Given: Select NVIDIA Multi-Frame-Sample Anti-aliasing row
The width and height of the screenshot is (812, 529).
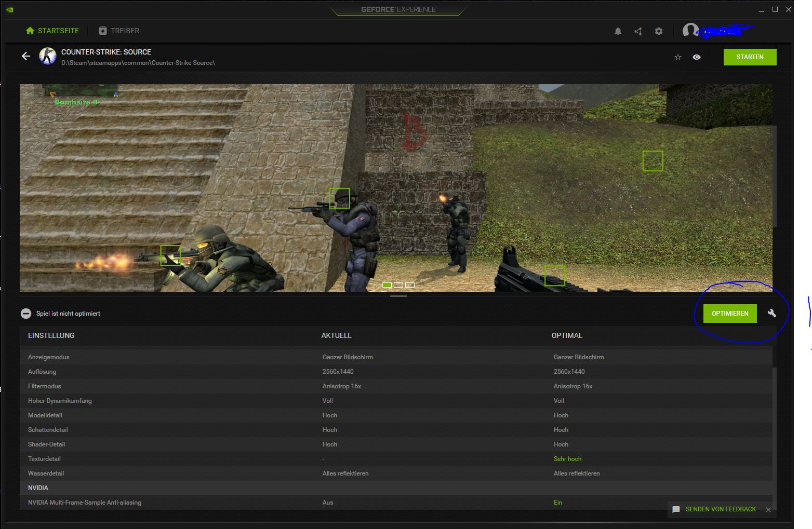Looking at the screenshot, I should 396,503.
